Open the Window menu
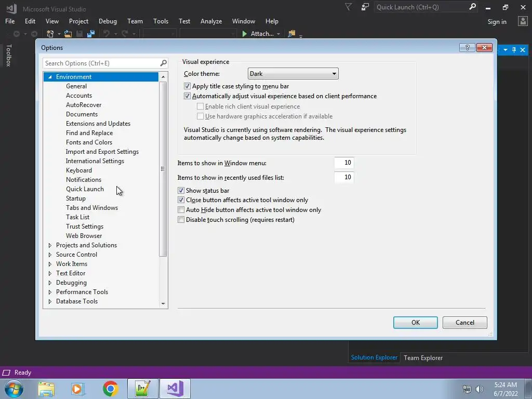Screen dimensions: 532x399 [244, 21]
